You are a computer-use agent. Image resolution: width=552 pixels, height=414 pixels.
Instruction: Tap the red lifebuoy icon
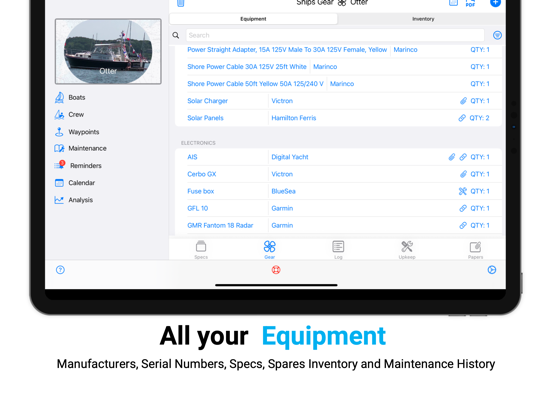(276, 270)
